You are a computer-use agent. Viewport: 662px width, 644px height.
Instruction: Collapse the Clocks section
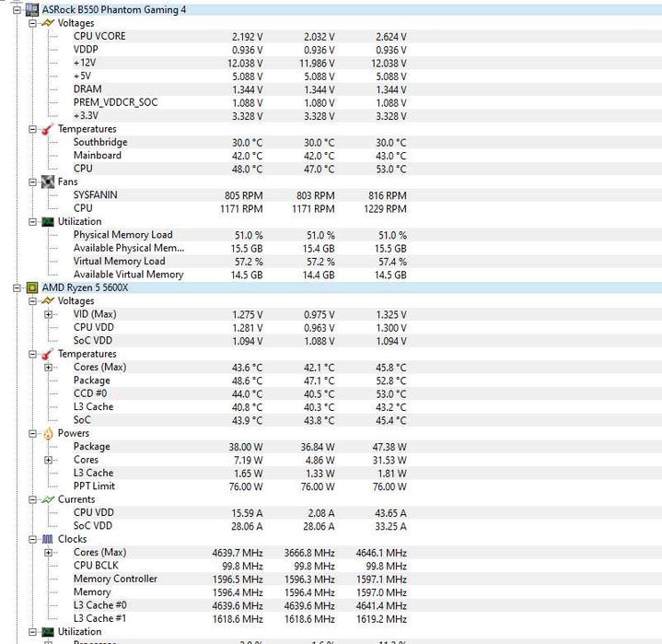32,539
